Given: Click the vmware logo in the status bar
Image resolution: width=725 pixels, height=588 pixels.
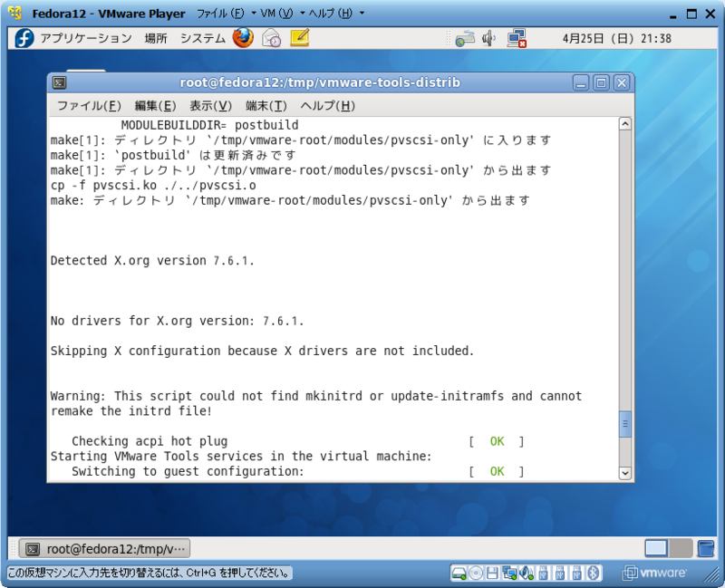Looking at the screenshot, I should [x=654, y=574].
